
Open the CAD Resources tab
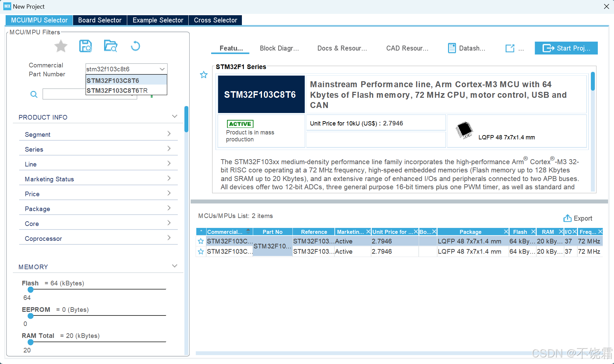coord(407,48)
